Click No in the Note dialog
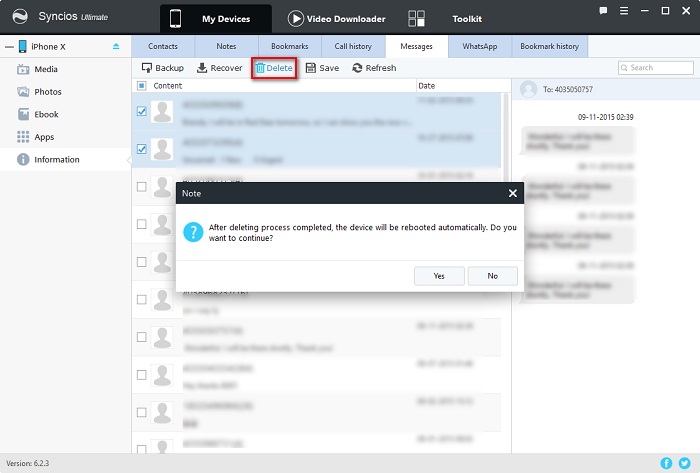This screenshot has width=700, height=473. pos(492,276)
